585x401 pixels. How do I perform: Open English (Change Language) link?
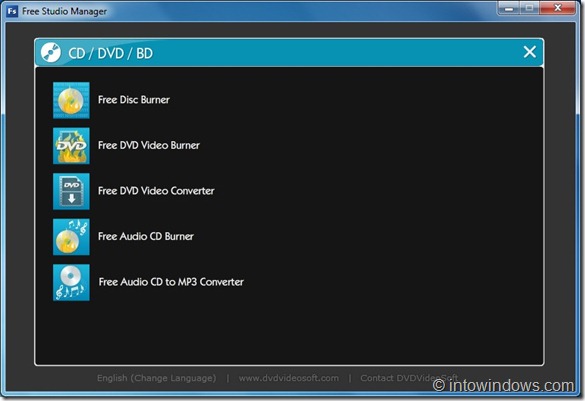coord(156,378)
